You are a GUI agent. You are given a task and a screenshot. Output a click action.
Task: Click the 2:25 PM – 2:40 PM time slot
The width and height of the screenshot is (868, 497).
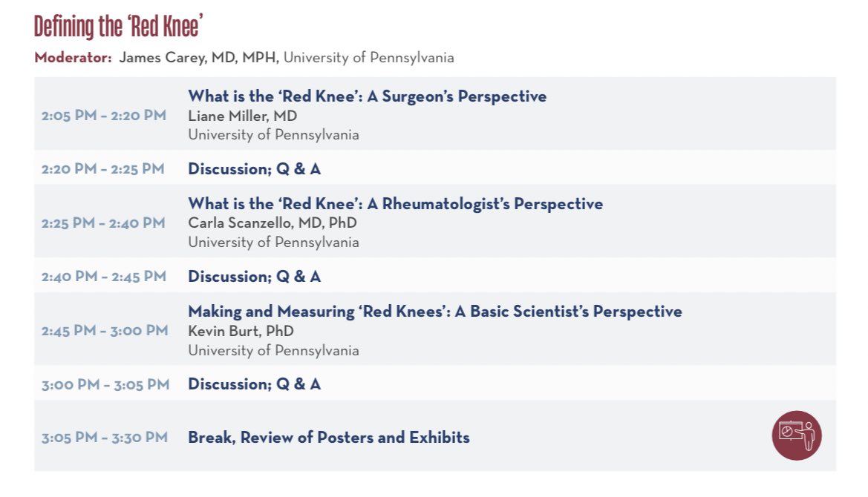pos(103,223)
